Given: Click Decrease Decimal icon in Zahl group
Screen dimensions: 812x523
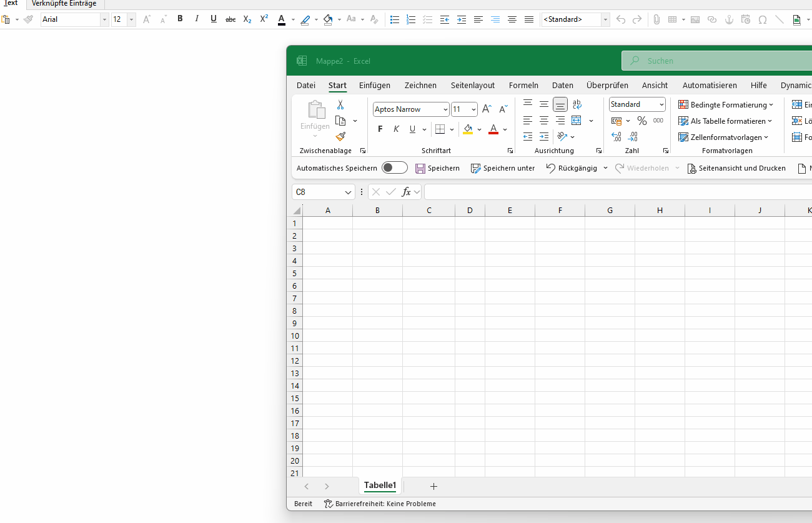Looking at the screenshot, I should point(633,137).
